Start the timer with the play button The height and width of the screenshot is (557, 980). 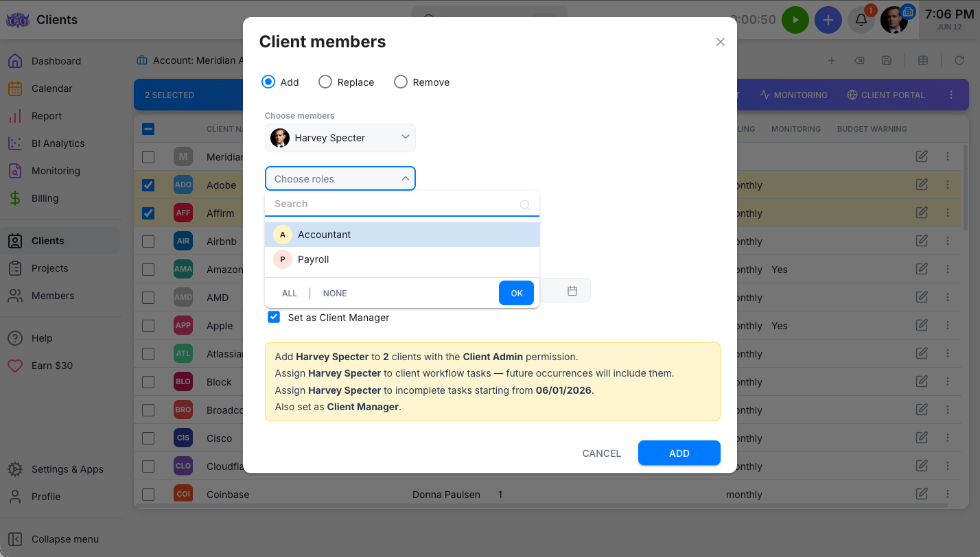[795, 20]
